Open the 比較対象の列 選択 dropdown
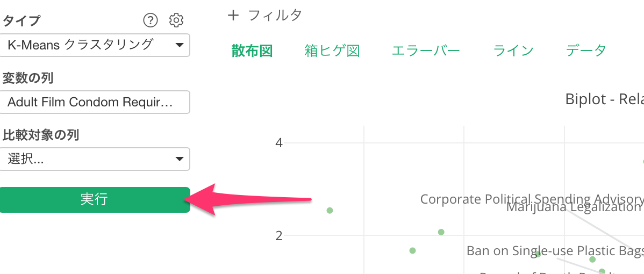This screenshot has height=274, width=644. pos(95,159)
